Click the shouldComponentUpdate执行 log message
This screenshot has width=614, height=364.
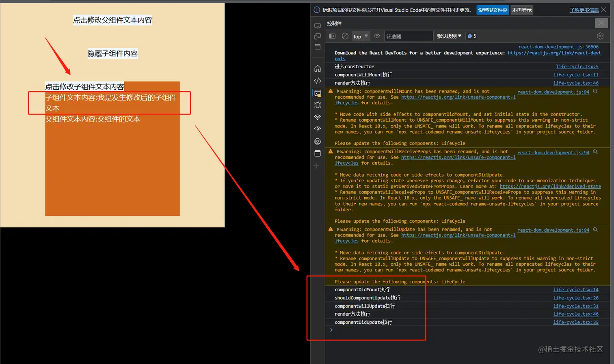368,298
